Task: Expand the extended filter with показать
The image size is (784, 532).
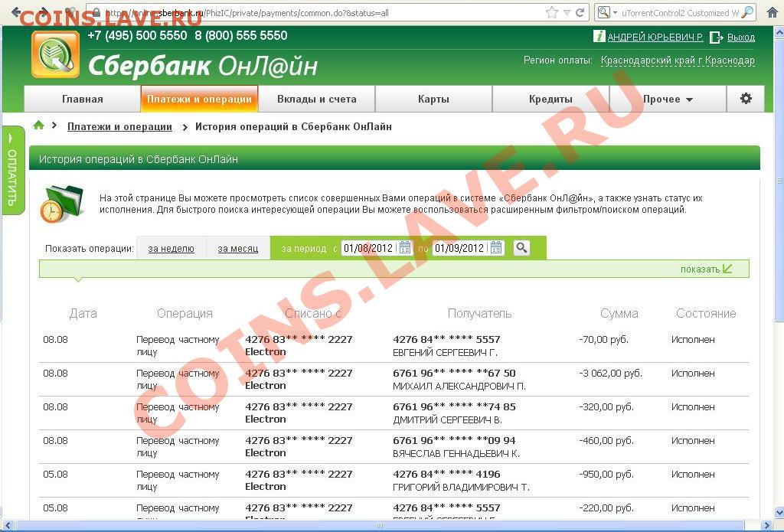Action: point(706,269)
